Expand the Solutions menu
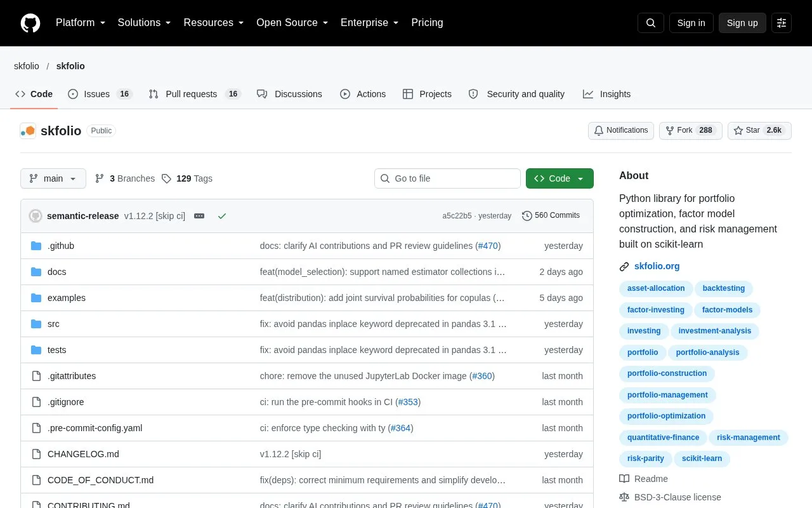Image resolution: width=812 pixels, height=508 pixels. 145,23
